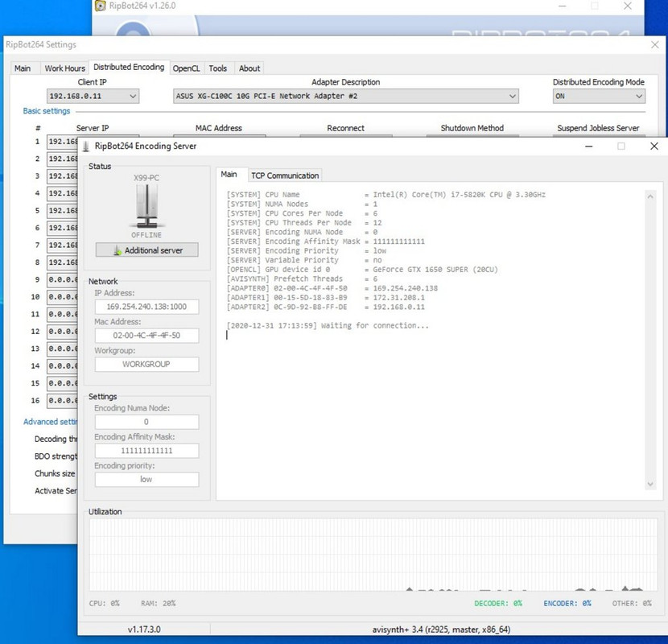Click the CPU Name log line

pos(386,195)
